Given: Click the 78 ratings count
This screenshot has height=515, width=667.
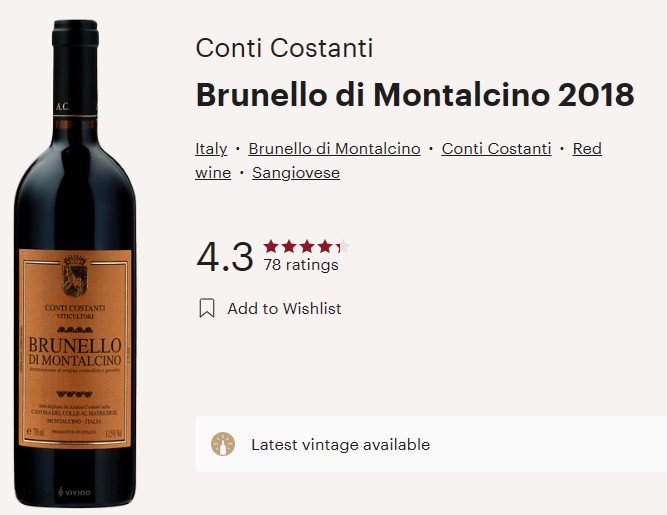Looking at the screenshot, I should (x=301, y=265).
